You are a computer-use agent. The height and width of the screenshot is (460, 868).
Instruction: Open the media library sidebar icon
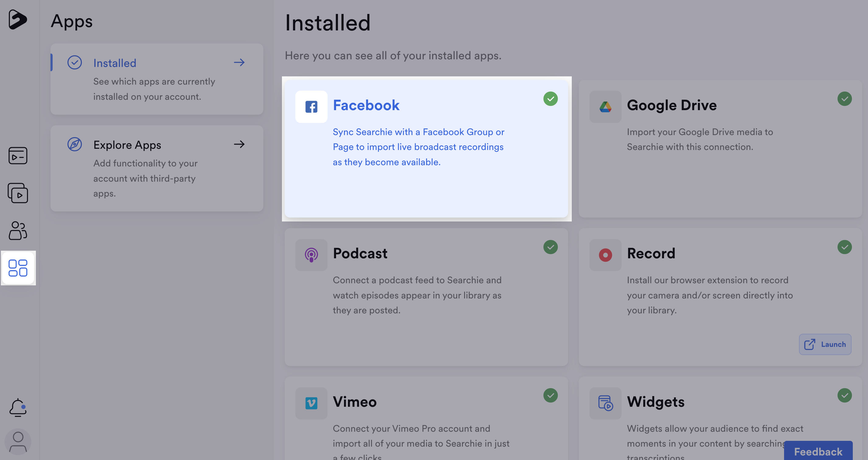tap(18, 155)
